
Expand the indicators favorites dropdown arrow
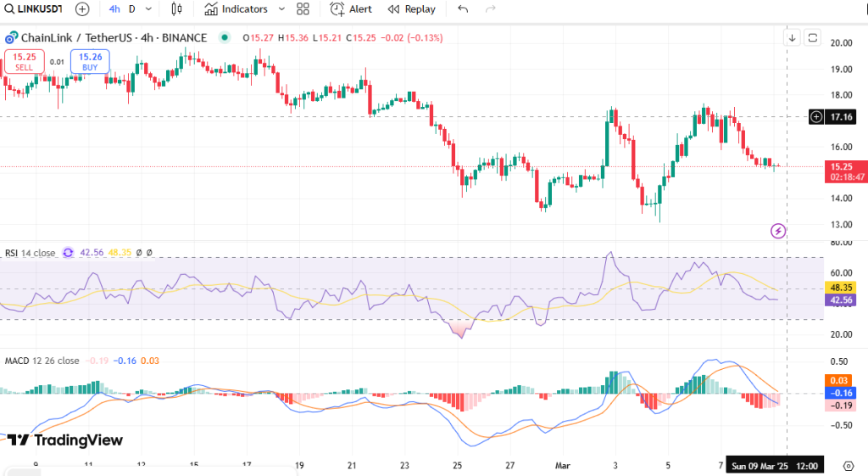click(281, 8)
